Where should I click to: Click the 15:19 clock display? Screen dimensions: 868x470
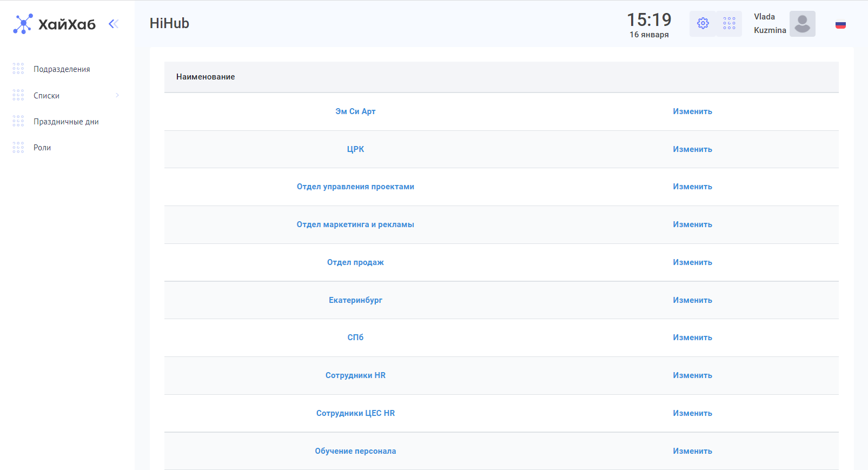[649, 20]
